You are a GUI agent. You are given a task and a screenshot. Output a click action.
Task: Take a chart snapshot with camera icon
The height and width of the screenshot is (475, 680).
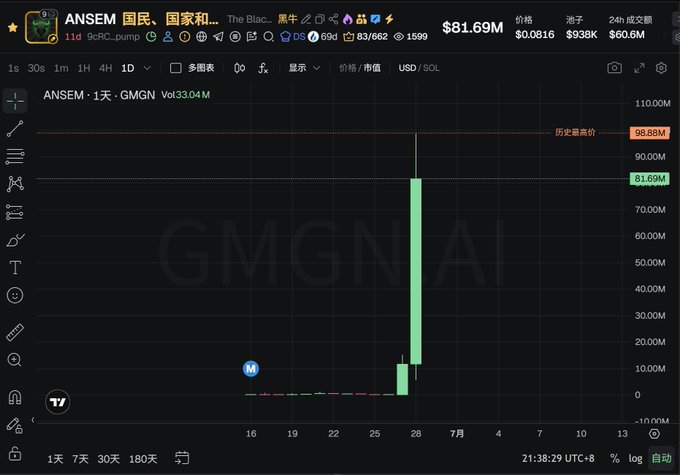[615, 68]
